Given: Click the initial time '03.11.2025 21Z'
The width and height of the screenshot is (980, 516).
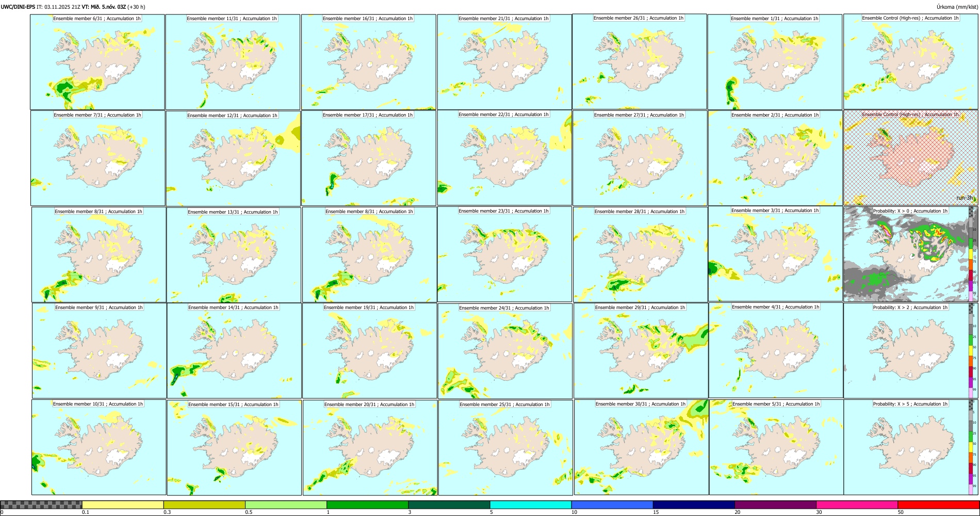Looking at the screenshot, I should click(x=62, y=7).
